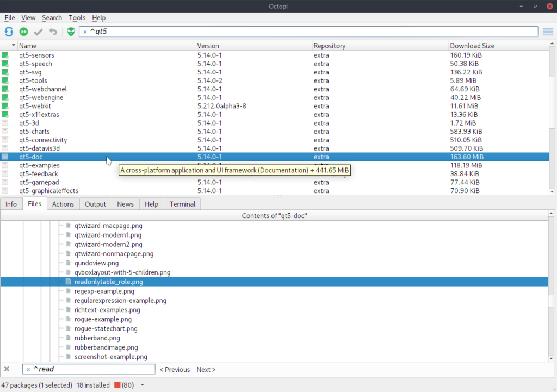Viewport: 557px width, 392px height.
Task: Click the sync database refresh icon
Action: point(9,32)
